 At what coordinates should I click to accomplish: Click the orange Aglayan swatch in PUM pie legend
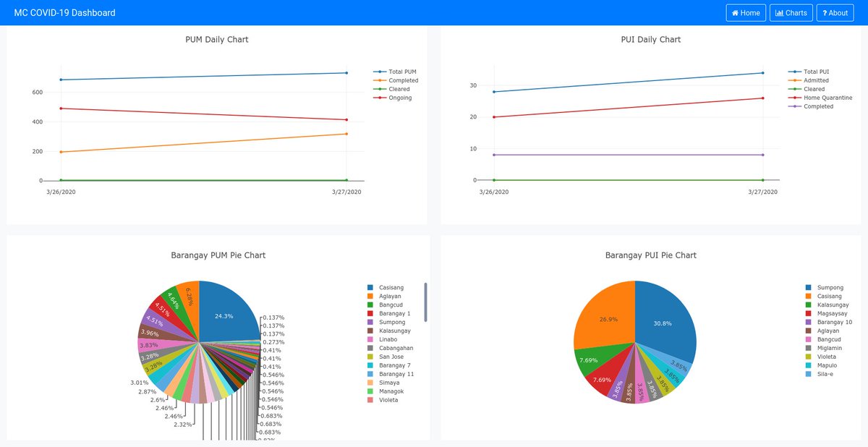click(370, 297)
